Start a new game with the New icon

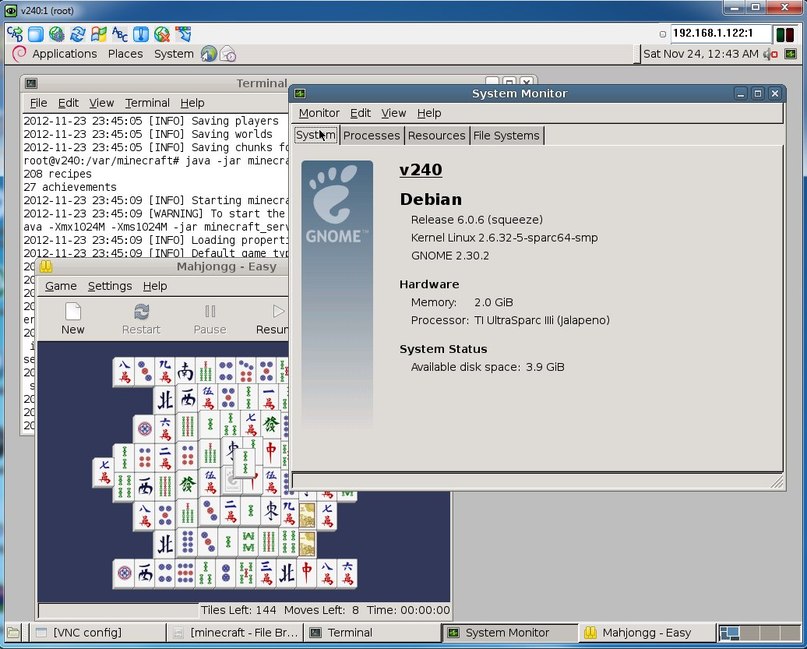click(x=72, y=315)
